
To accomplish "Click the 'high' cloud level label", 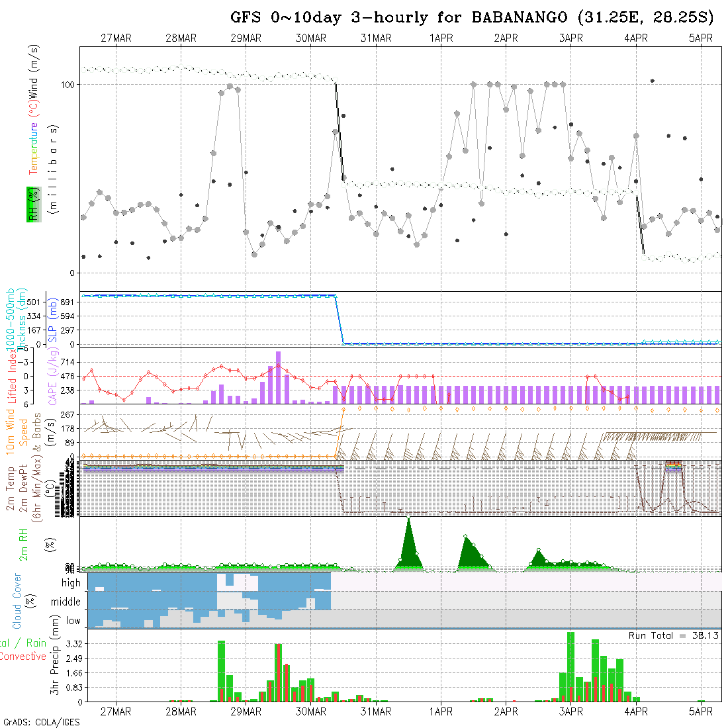I will 71,583.
